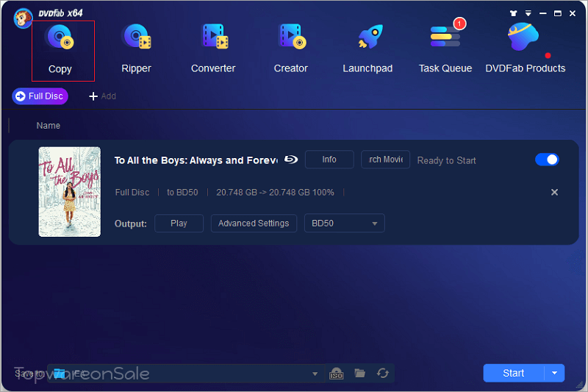Viewport: 588px width, 392px height.
Task: Open the Launchpad rocket icon
Action: (370, 37)
